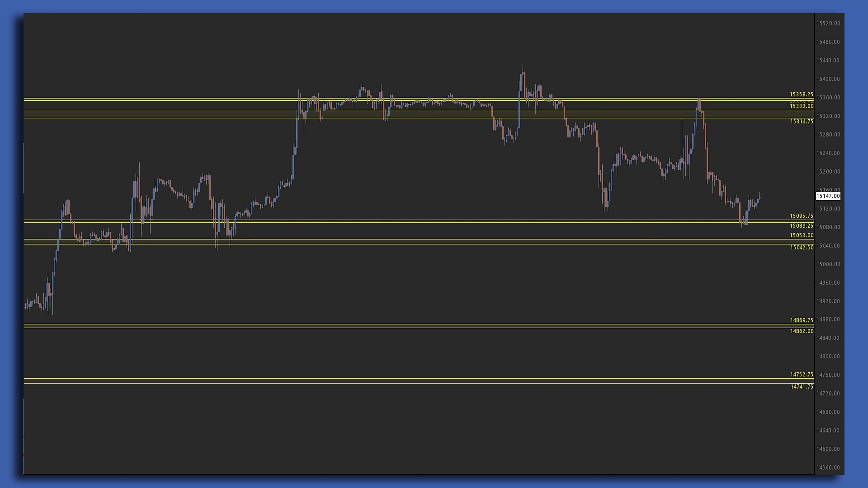The height and width of the screenshot is (488, 868).
Task: Click 14920.00 on the price axis
Action: click(x=828, y=301)
